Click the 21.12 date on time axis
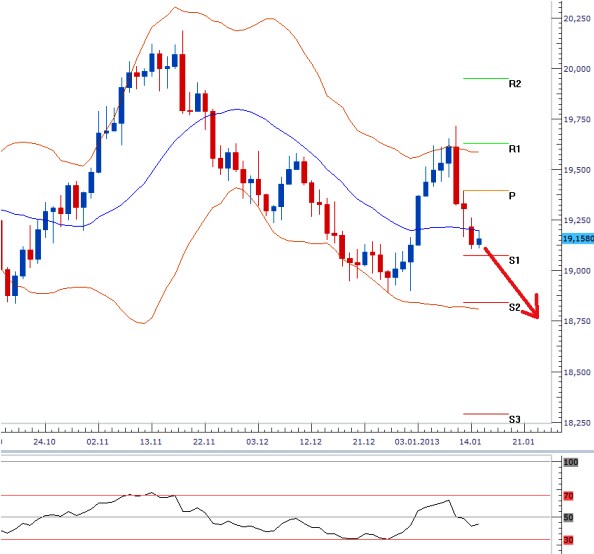 click(x=364, y=442)
